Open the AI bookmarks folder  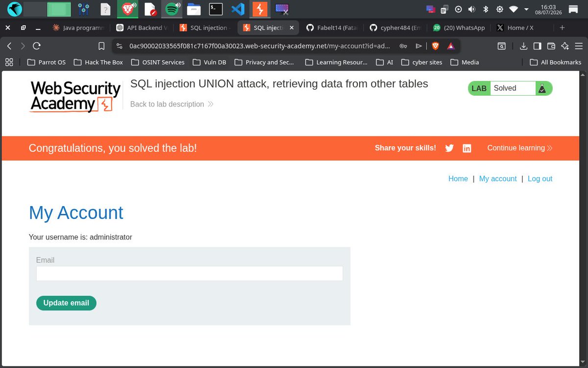pyautogui.click(x=385, y=62)
